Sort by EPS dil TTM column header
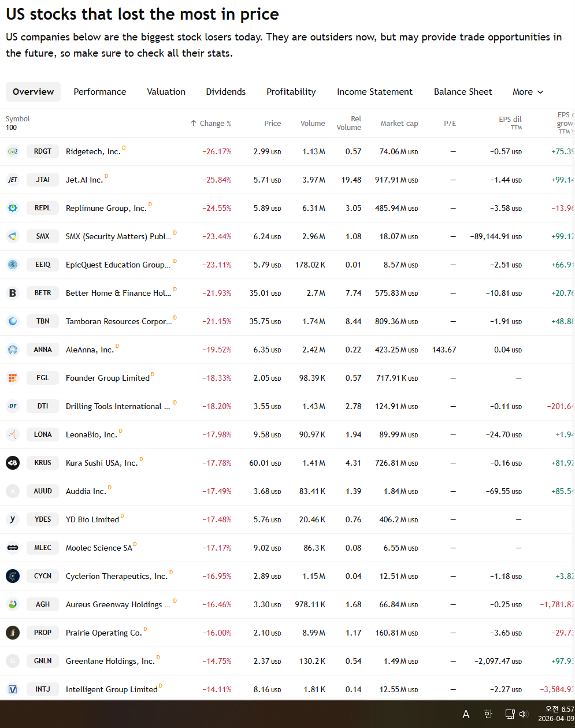The height and width of the screenshot is (728, 575). 510,123
